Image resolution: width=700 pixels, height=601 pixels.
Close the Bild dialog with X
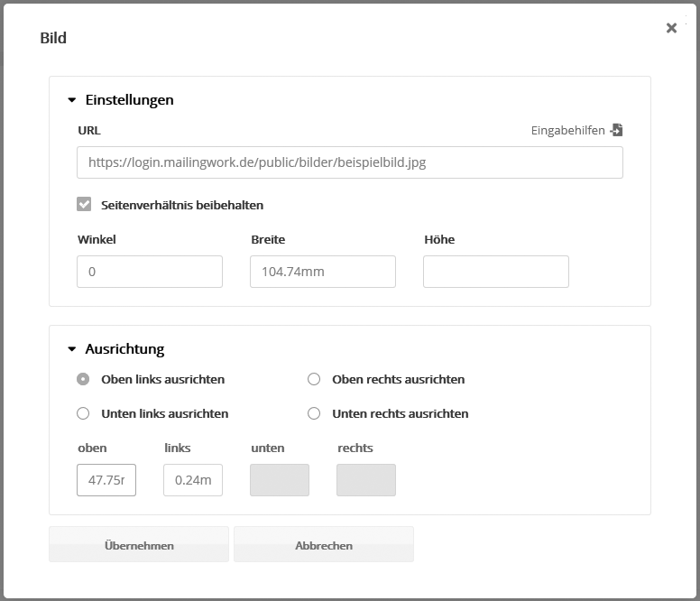(671, 28)
